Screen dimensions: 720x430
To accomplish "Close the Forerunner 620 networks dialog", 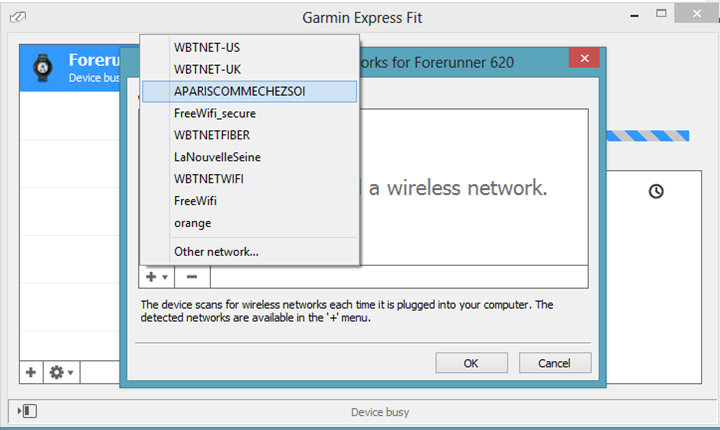I will [x=584, y=58].
